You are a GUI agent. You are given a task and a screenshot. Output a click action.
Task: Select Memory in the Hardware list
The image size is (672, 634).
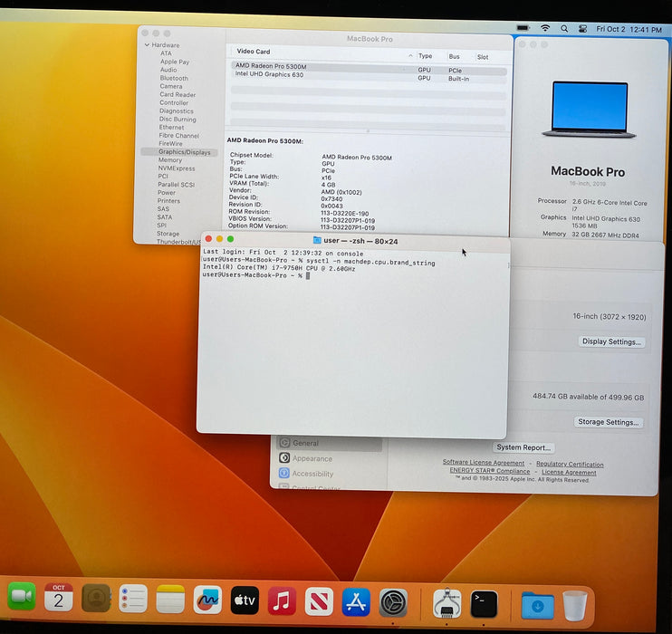click(170, 160)
